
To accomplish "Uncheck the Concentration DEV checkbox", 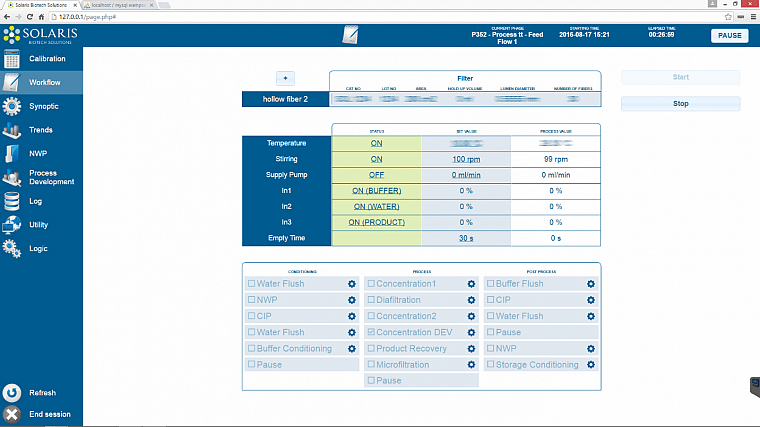I will (371, 332).
